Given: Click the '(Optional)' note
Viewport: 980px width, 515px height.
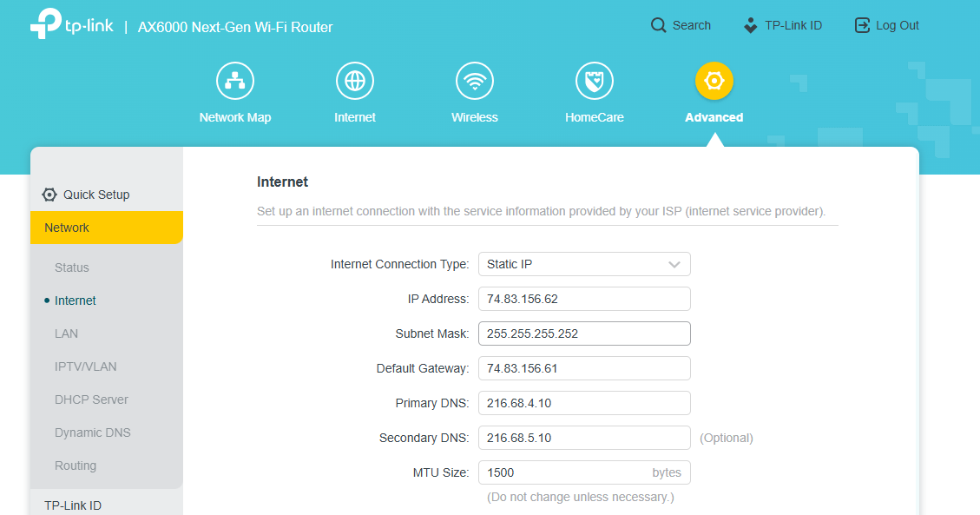Looking at the screenshot, I should coord(727,438).
